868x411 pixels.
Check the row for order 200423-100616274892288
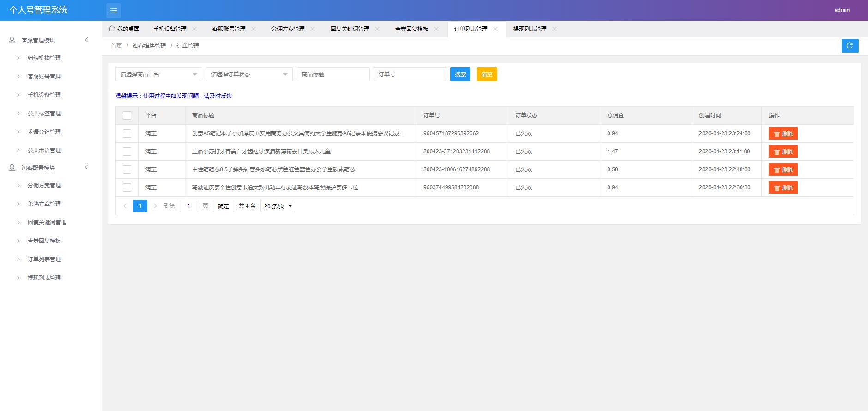(x=127, y=169)
